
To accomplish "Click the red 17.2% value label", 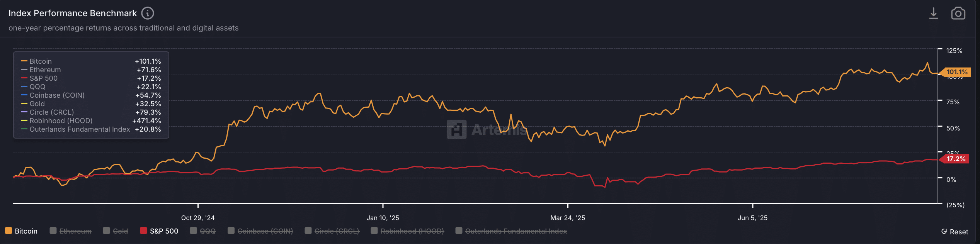I will tap(956, 159).
